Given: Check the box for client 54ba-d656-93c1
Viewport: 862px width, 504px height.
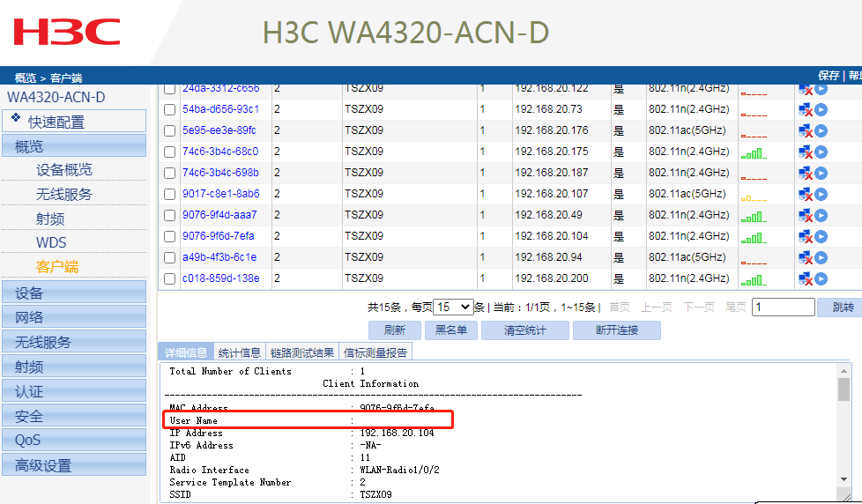Looking at the screenshot, I should pyautogui.click(x=170, y=110).
